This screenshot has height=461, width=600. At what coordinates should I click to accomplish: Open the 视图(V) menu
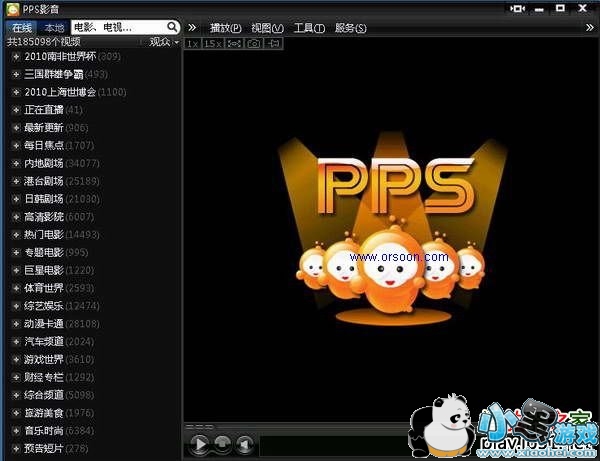[x=267, y=28]
